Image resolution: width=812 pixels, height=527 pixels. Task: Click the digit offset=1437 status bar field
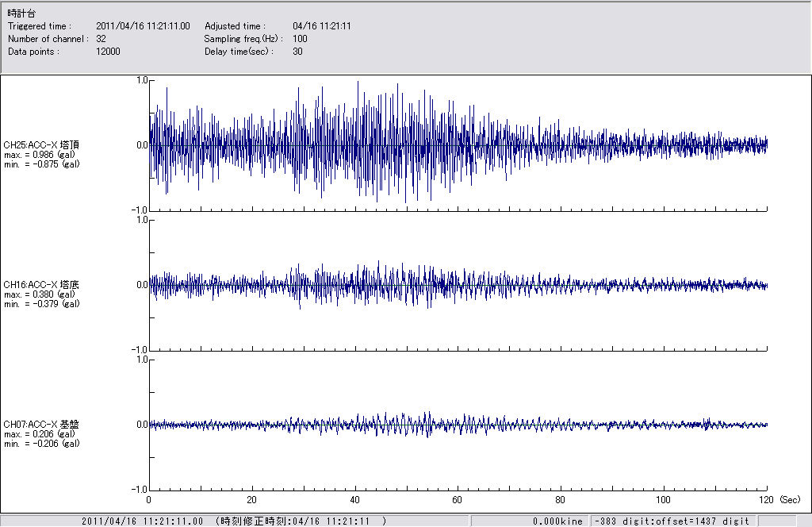[x=672, y=521]
